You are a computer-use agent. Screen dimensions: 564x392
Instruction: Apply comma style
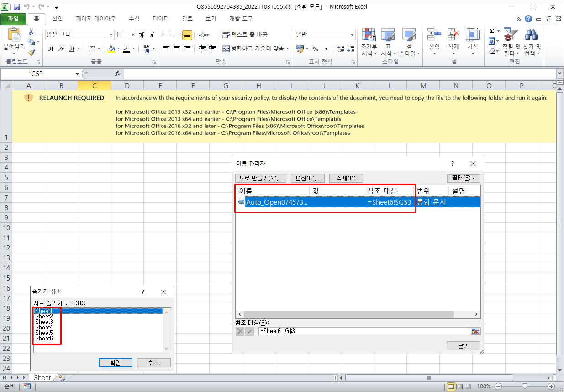point(326,49)
